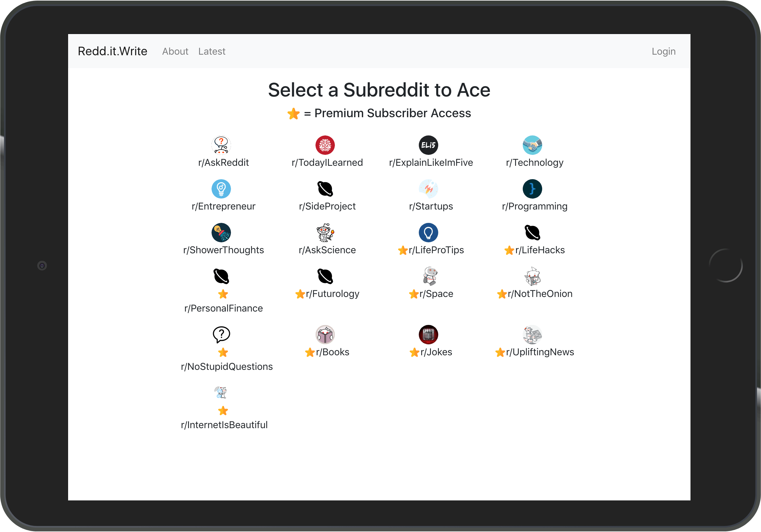Image resolution: width=761 pixels, height=532 pixels.
Task: Select the r/Space astronaut icon
Action: pyautogui.click(x=430, y=276)
